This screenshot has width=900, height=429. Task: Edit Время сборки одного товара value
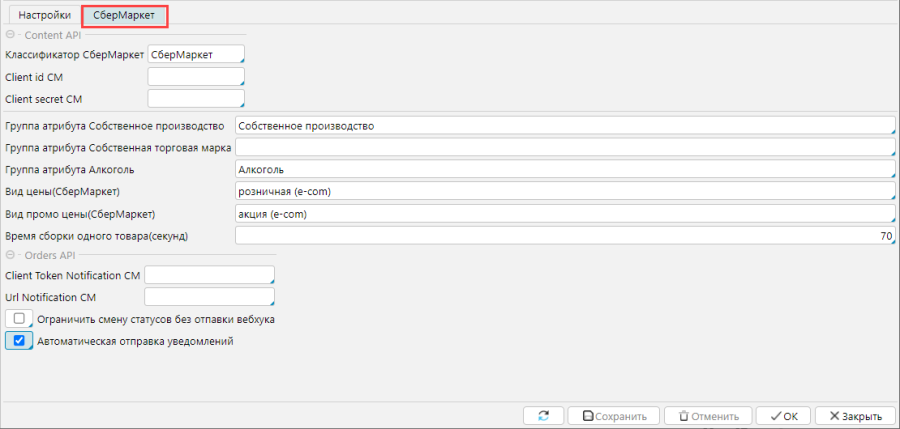[x=564, y=235]
